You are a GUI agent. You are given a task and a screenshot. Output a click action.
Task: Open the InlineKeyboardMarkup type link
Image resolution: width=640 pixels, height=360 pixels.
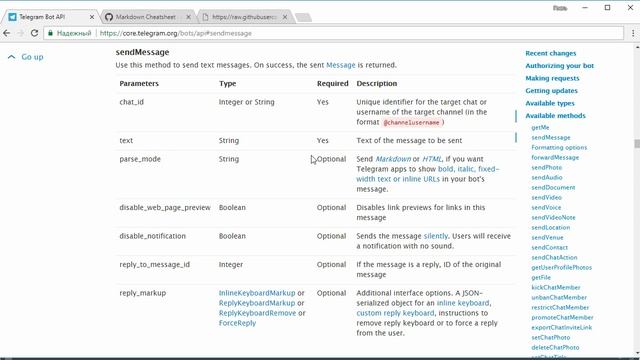pos(257,293)
